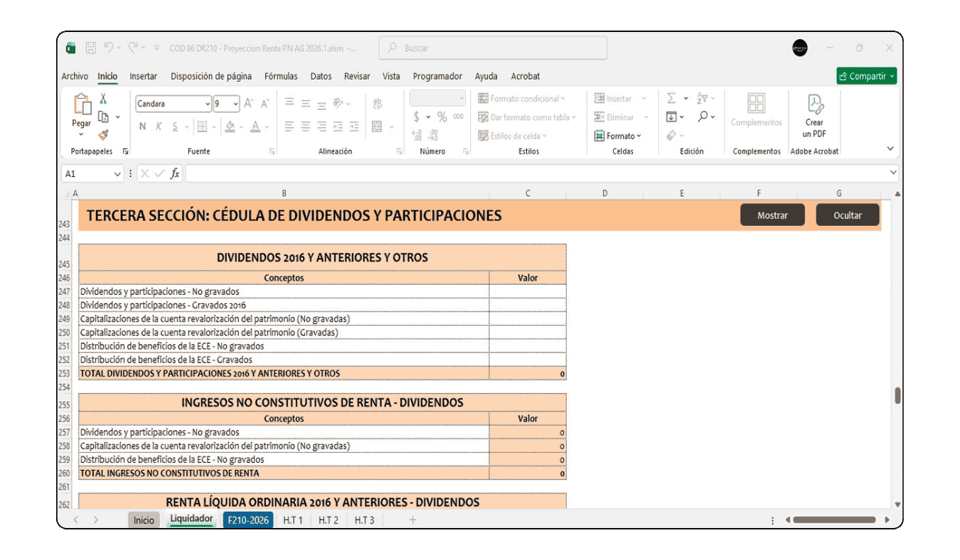
Task: Toggle underline formatting with the S icon
Action: coord(175,126)
